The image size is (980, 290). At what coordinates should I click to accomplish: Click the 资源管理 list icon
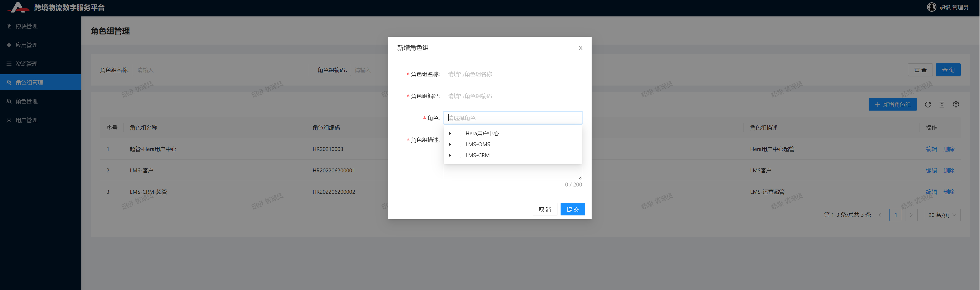point(9,64)
